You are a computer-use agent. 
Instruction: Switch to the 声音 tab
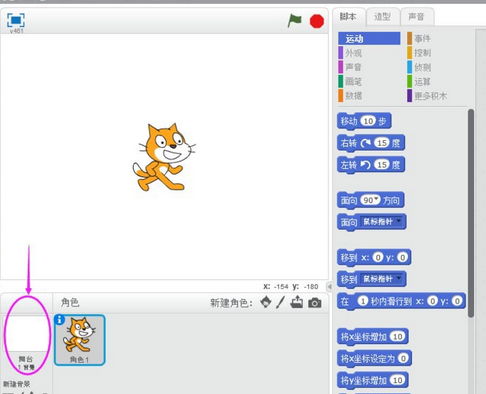click(x=417, y=17)
